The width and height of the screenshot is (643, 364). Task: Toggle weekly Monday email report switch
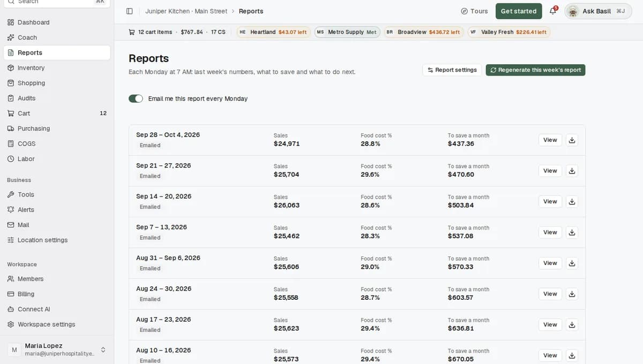[x=136, y=98]
